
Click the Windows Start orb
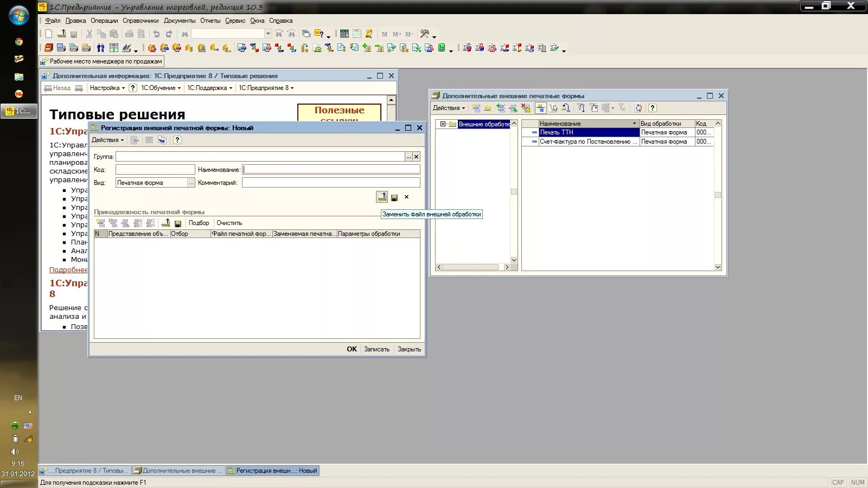[18, 15]
